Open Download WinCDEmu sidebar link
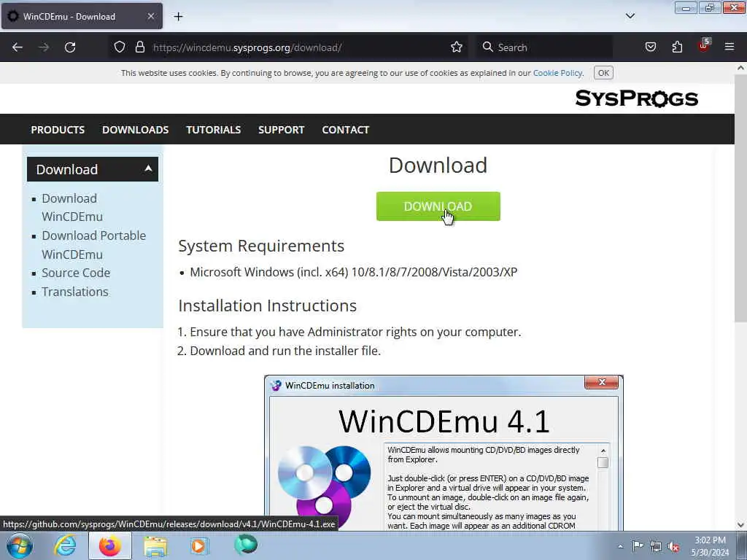Screen dimensions: 747x560 (x=72, y=207)
